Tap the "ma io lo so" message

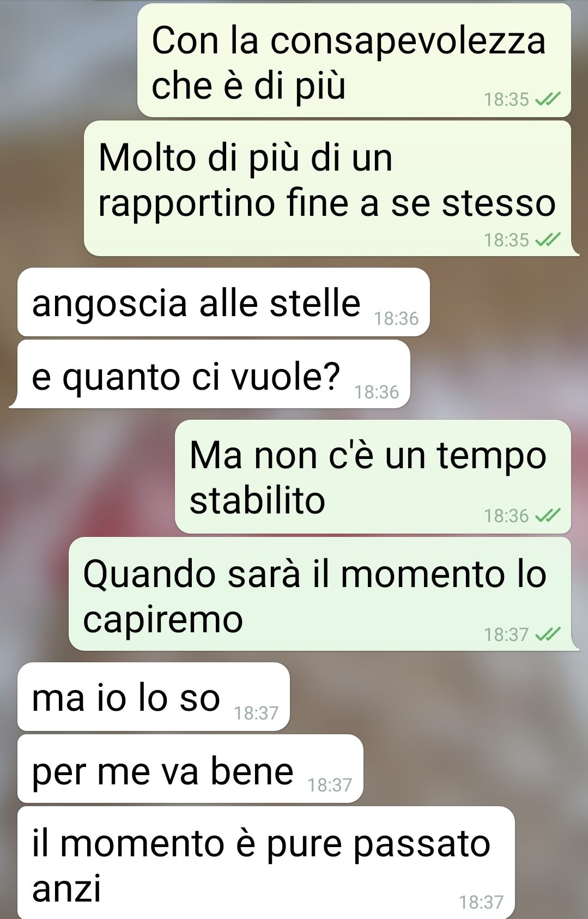tap(154, 697)
